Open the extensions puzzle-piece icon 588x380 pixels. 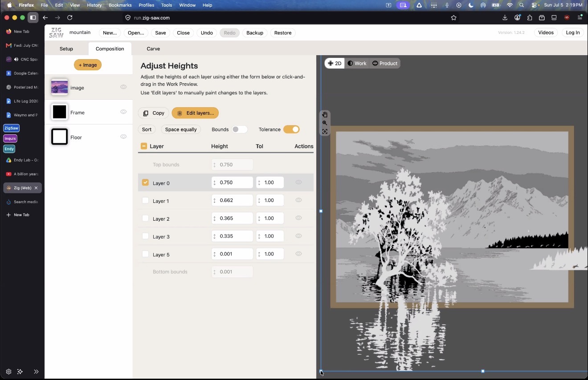(530, 18)
